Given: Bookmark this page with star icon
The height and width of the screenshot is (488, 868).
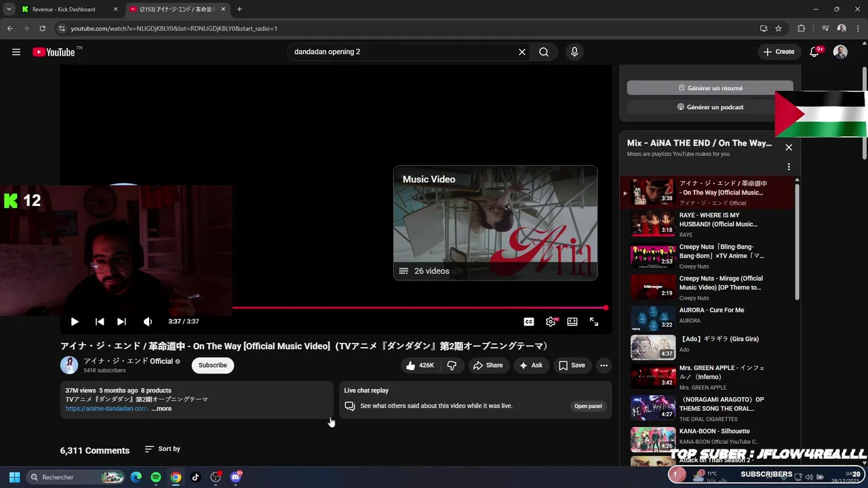Looking at the screenshot, I should 778,28.
